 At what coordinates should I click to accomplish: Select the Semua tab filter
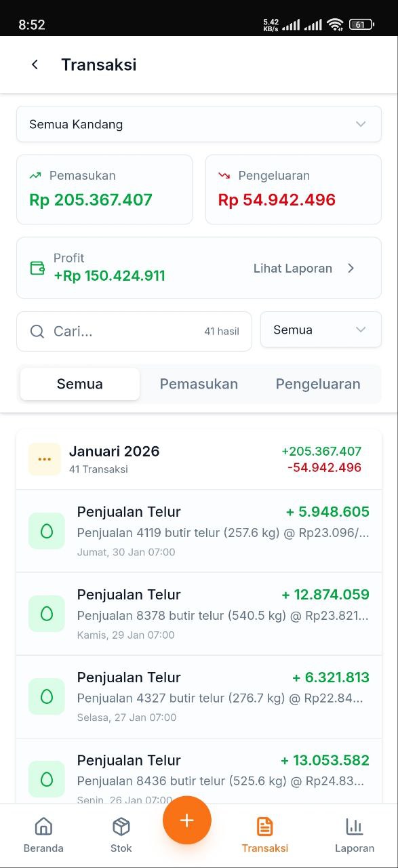79,384
